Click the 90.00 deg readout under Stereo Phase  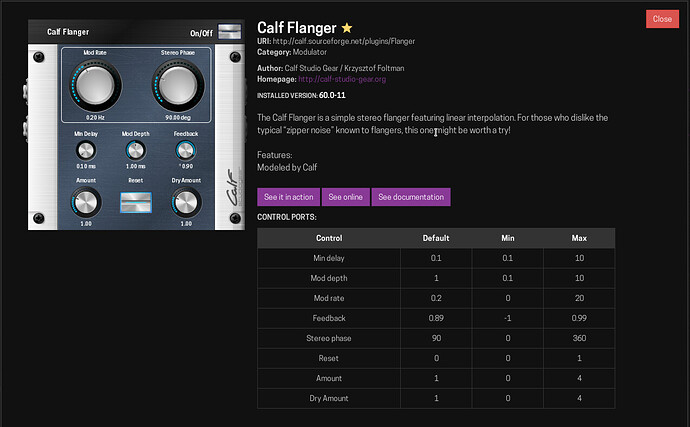(x=178, y=118)
